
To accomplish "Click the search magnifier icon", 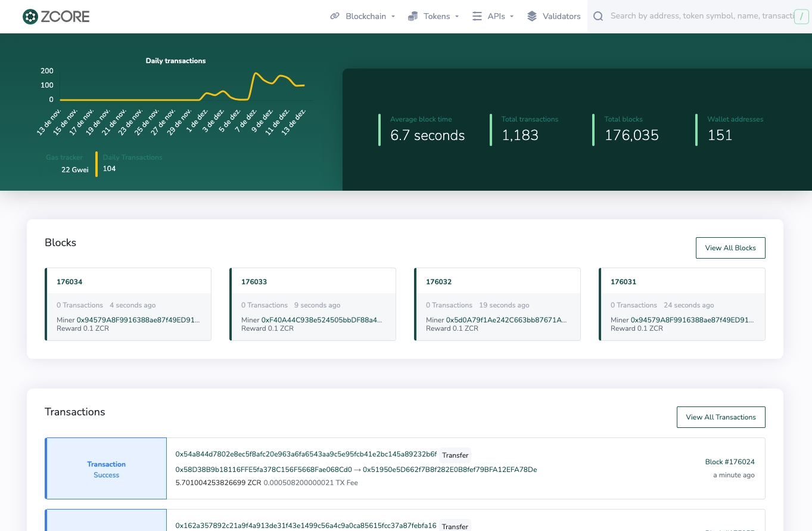I will pos(598,17).
